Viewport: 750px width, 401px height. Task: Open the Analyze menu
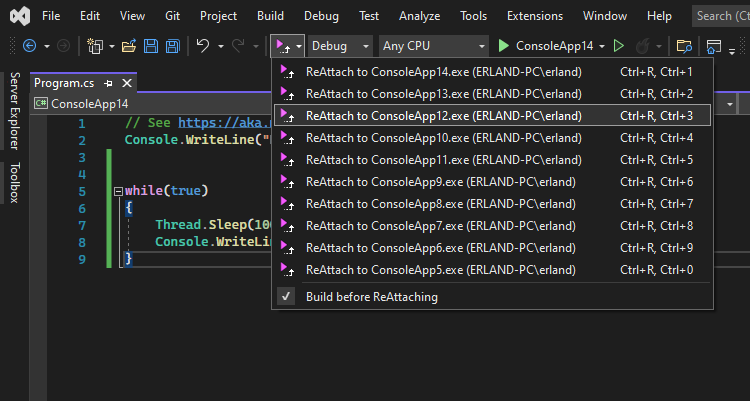(x=419, y=16)
